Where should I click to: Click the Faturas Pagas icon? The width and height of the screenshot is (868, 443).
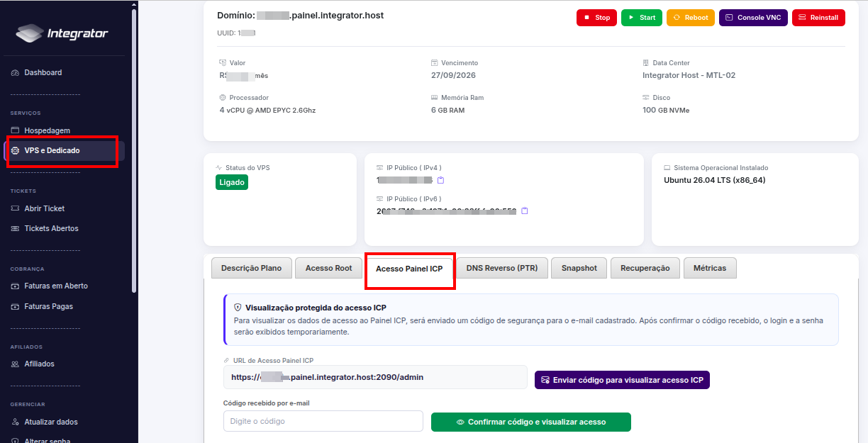(x=16, y=306)
